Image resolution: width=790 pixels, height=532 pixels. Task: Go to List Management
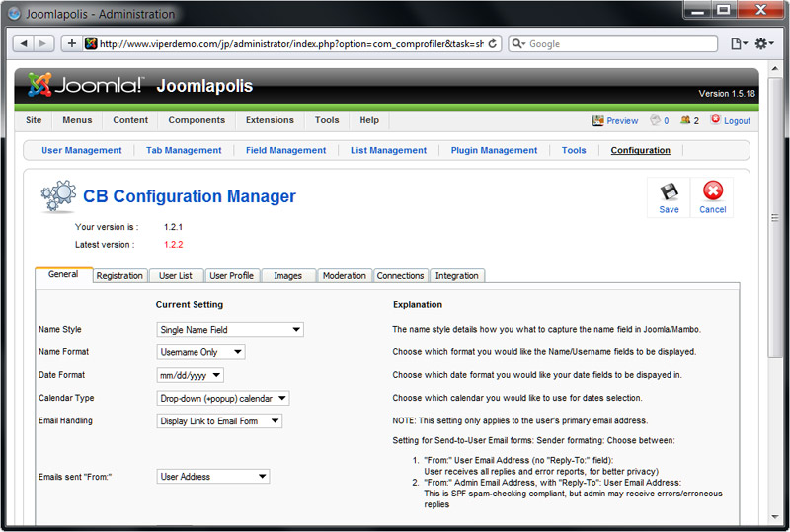tap(388, 150)
